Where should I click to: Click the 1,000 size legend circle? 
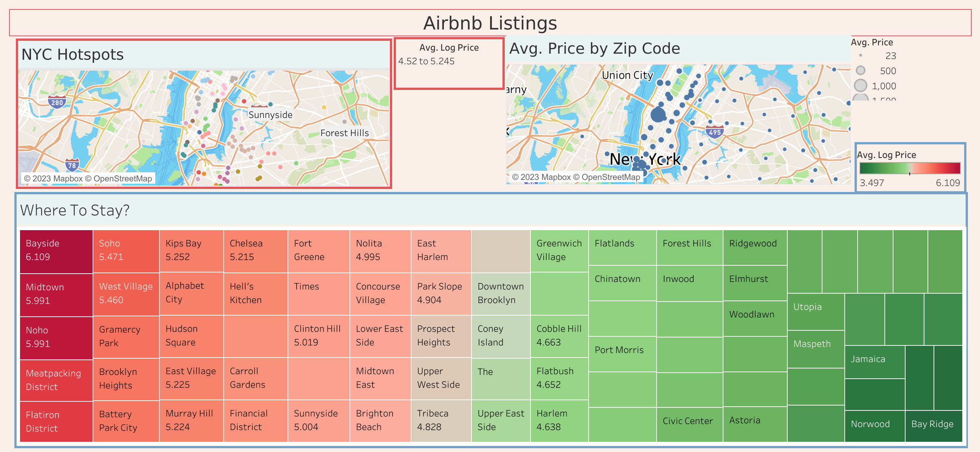coord(860,86)
